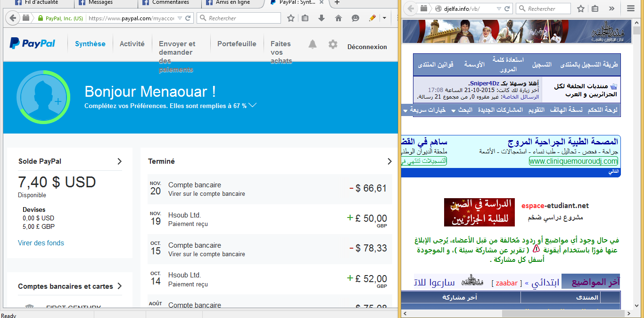
Task: Click the pencil toolbar icon
Action: [x=372, y=18]
